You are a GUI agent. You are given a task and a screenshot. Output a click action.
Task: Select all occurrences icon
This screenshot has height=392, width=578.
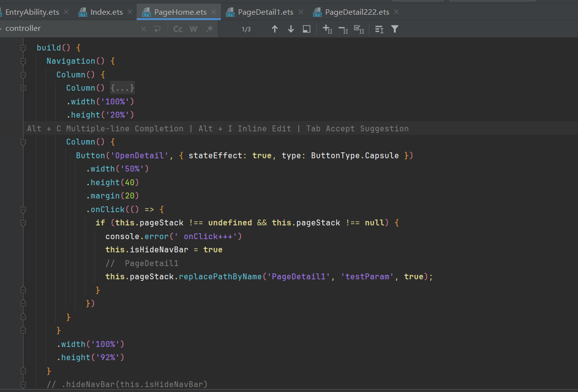click(x=359, y=29)
